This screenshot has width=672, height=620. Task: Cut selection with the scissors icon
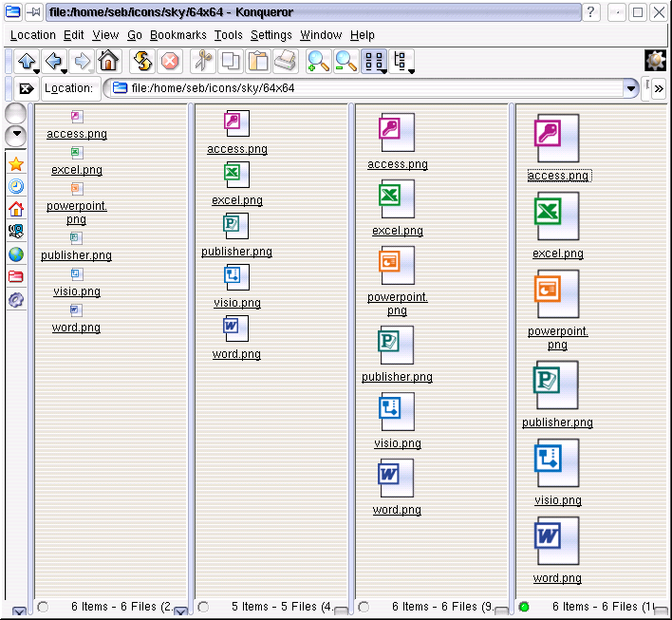click(x=203, y=61)
